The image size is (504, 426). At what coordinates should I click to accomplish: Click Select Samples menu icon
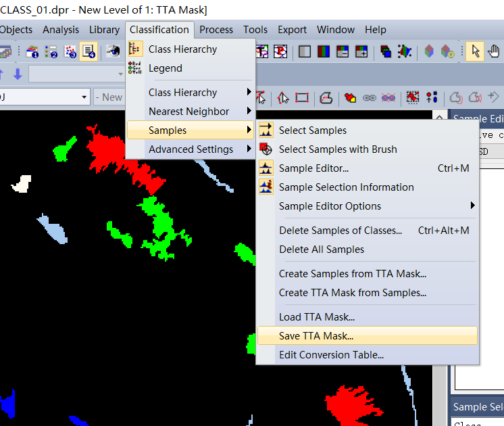(x=266, y=130)
